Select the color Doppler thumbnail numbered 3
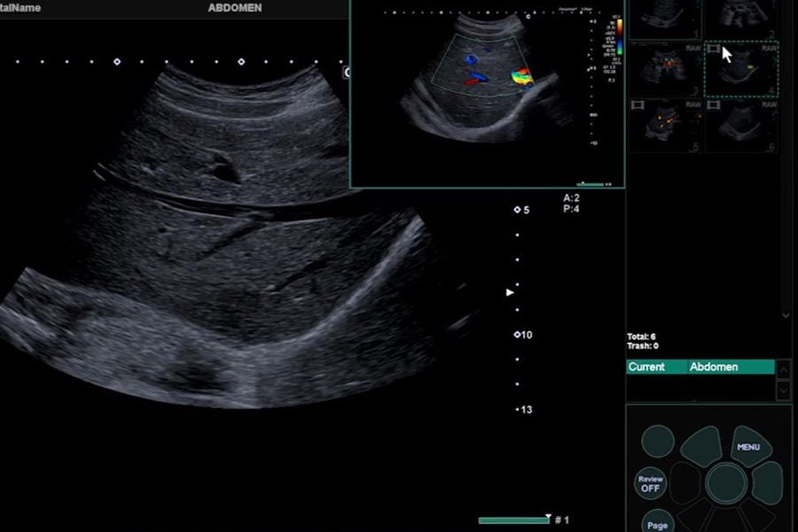Screen dimensions: 798x532 (x=666, y=69)
